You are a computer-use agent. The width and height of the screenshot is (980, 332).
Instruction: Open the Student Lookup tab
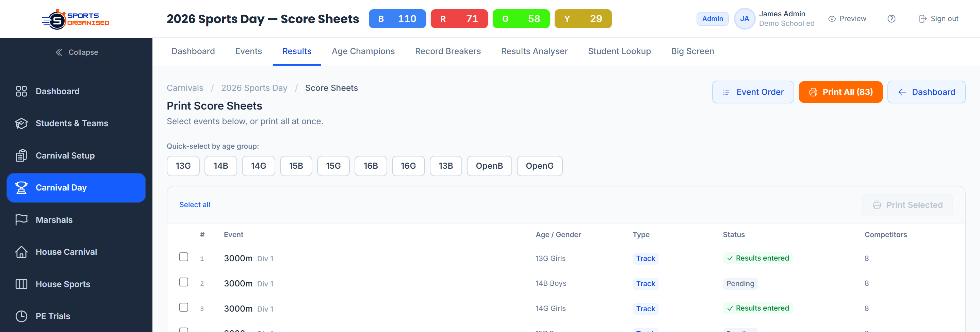pos(619,51)
